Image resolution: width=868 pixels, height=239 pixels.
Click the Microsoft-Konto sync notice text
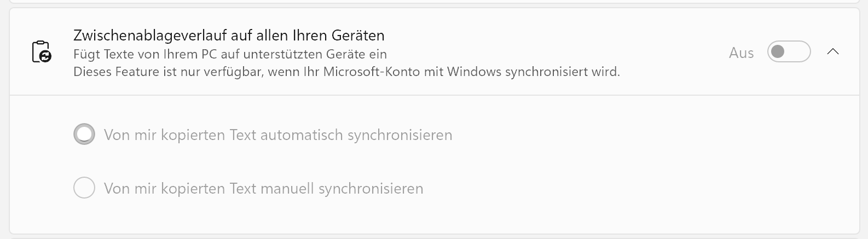pyautogui.click(x=346, y=72)
